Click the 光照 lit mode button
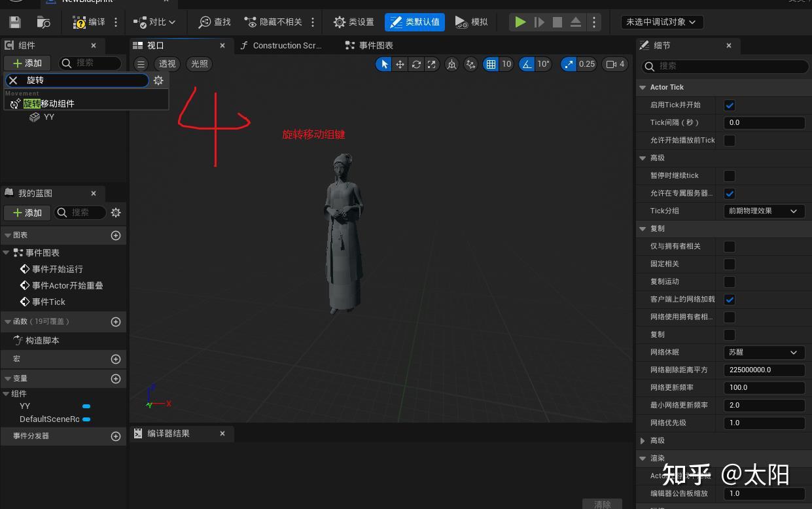Viewport: 812px width, 509px height. tap(199, 64)
